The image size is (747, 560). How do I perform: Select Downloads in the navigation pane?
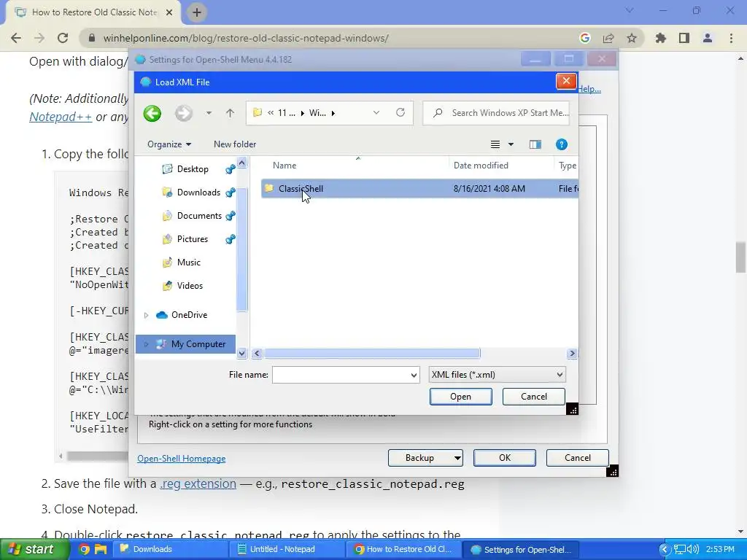(198, 192)
